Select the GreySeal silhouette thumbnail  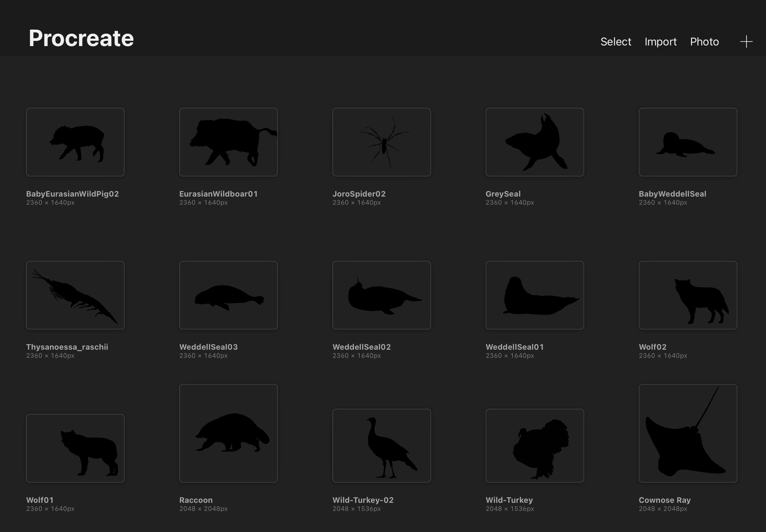(535, 142)
